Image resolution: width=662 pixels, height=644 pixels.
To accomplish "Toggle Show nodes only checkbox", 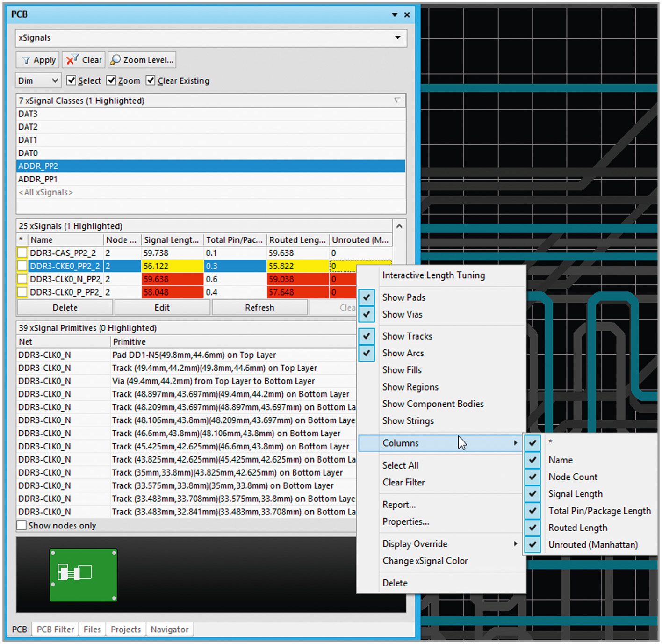I will [x=22, y=525].
